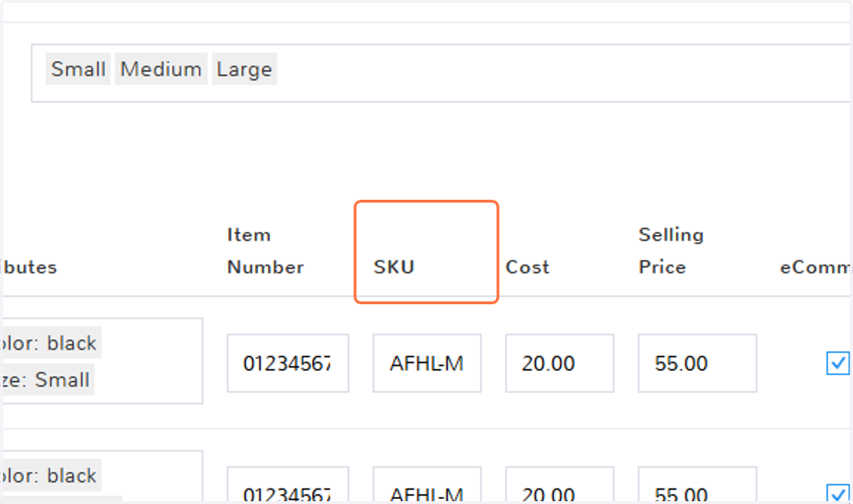
Task: Edit Selling Price in Small size row
Action: point(697,363)
